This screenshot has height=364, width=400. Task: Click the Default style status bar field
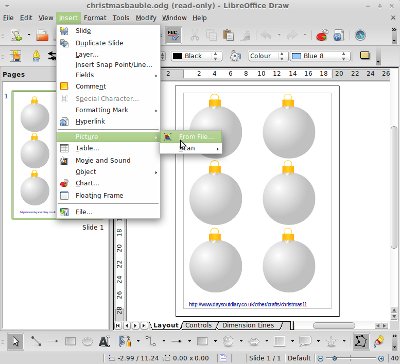pos(299,358)
